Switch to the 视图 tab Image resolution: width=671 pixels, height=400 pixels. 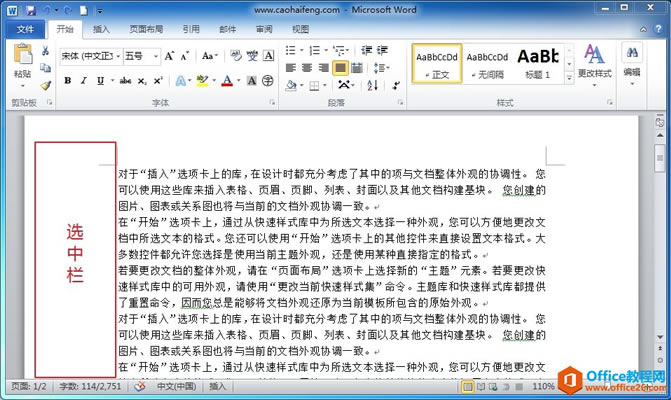(x=300, y=29)
